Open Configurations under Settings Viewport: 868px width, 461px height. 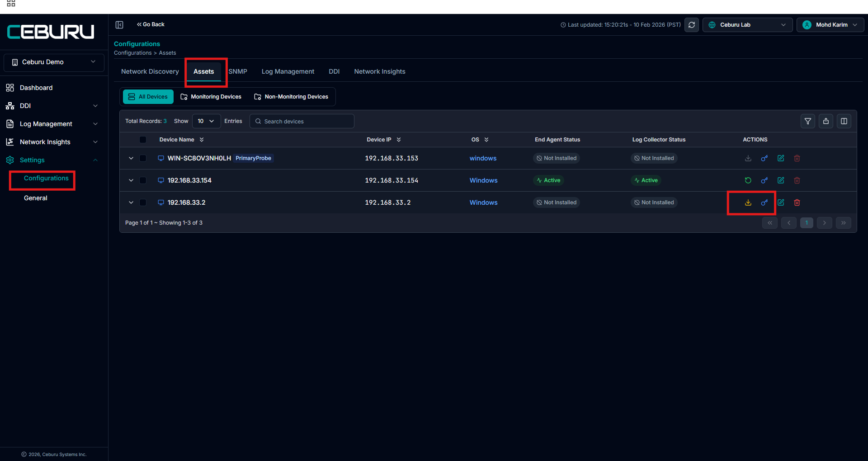coord(46,179)
